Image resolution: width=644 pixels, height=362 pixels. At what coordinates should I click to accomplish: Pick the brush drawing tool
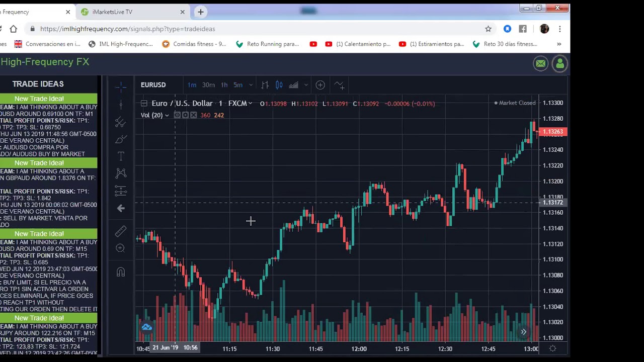click(121, 139)
